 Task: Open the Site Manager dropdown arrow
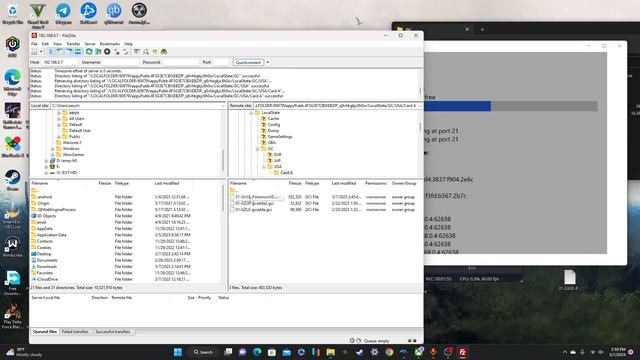[x=41, y=52]
